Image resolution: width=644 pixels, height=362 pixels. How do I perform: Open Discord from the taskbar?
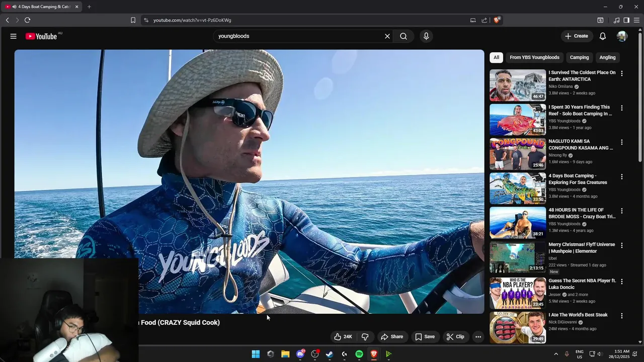(x=300, y=354)
